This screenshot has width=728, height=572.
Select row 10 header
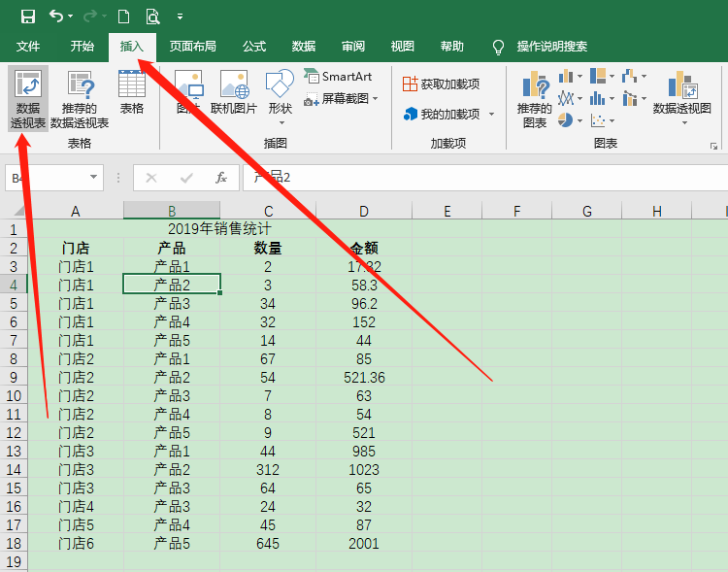(14, 396)
